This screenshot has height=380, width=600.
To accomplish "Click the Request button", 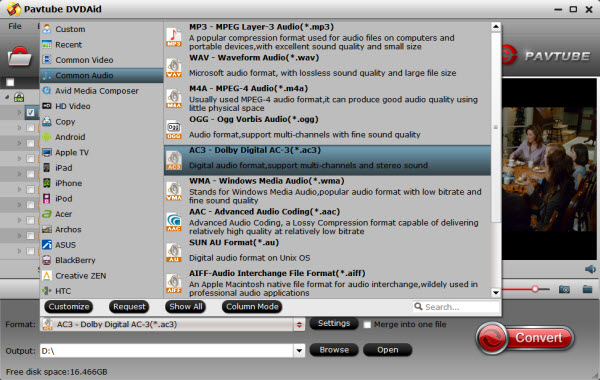I will (x=129, y=307).
